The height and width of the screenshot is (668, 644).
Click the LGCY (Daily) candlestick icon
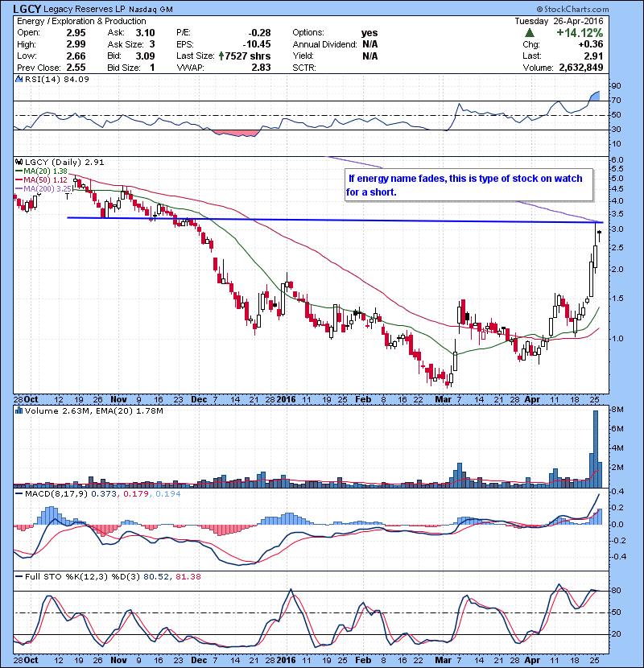coord(19,163)
